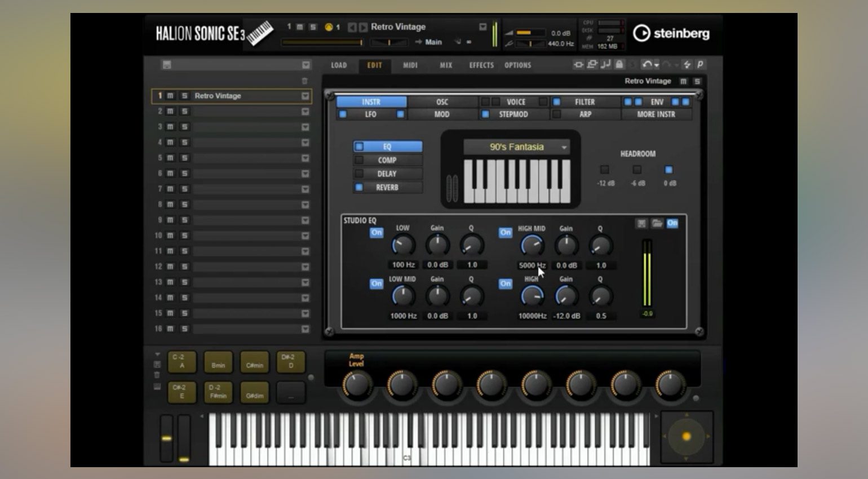Open the MORE INSTR page
868x479 pixels.
(656, 114)
